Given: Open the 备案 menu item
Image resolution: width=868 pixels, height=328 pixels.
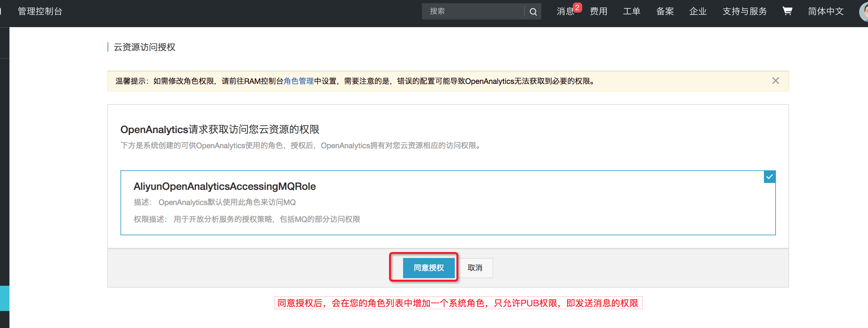Looking at the screenshot, I should pyautogui.click(x=665, y=11).
